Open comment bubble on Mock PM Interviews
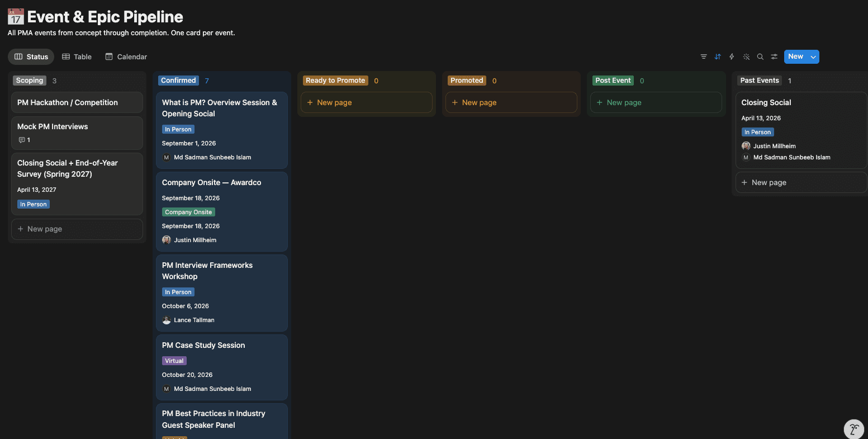 pos(24,140)
